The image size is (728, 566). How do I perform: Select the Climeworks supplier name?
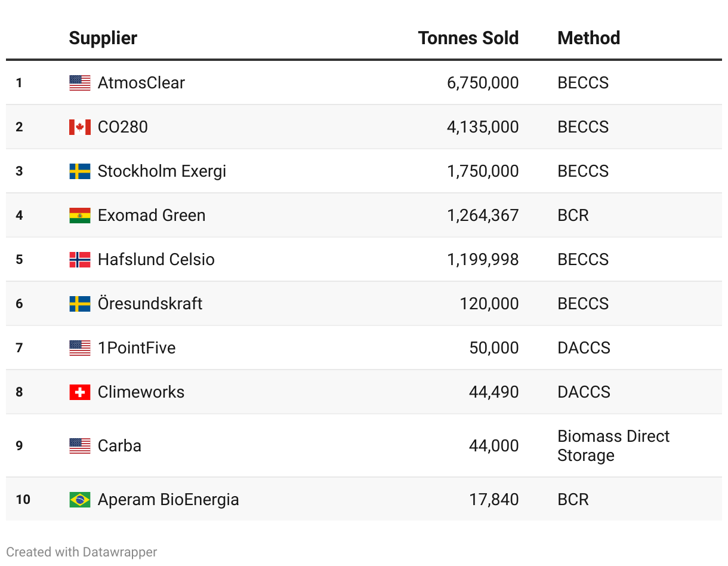click(x=141, y=392)
